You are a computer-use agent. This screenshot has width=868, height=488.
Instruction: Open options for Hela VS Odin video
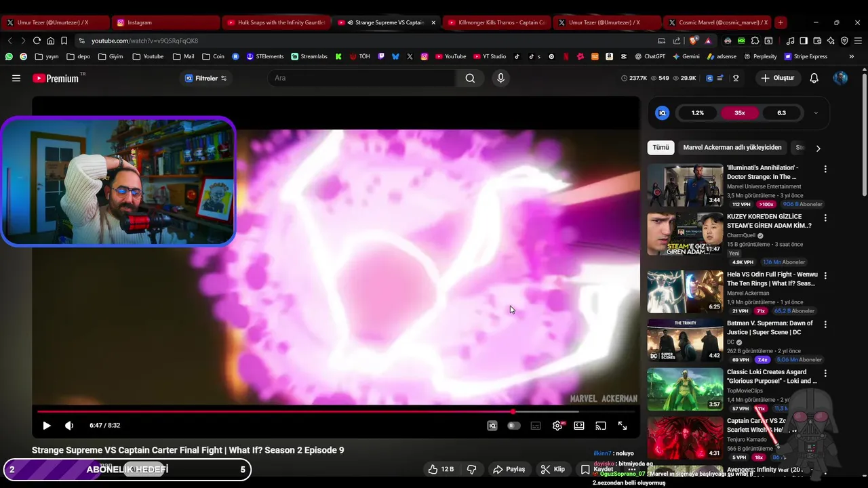click(825, 276)
